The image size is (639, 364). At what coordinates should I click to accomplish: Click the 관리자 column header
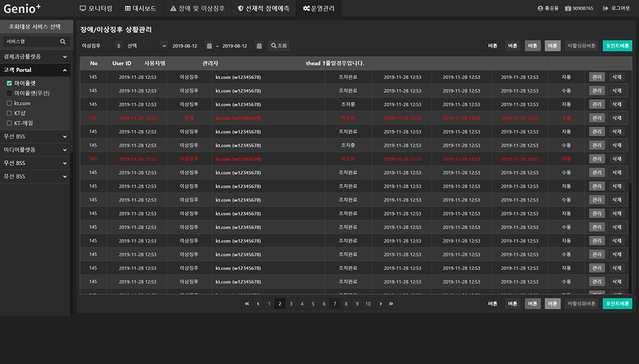click(210, 63)
